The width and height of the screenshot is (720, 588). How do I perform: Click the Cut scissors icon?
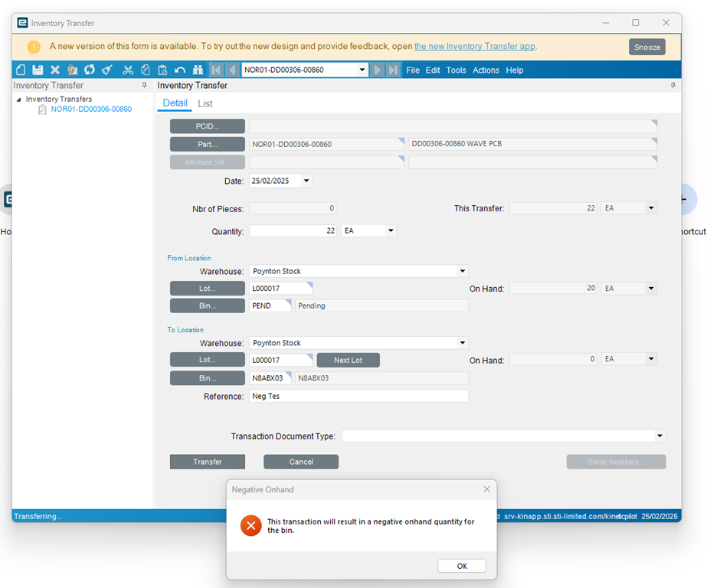pos(128,70)
